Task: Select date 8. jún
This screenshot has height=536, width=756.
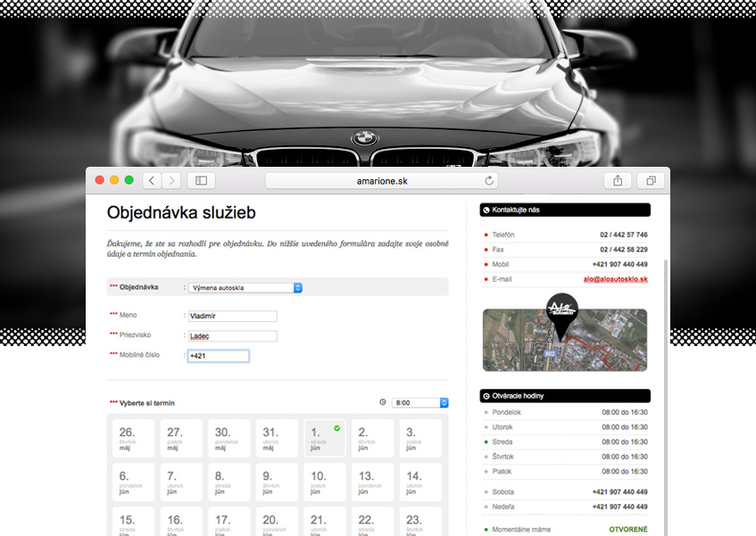Action: pos(229,482)
